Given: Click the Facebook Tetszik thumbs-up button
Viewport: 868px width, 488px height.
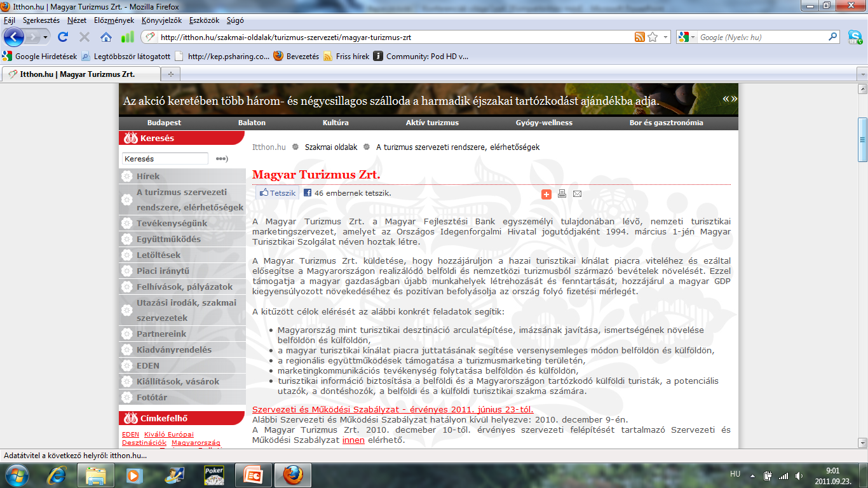Looking at the screenshot, I should pyautogui.click(x=278, y=193).
